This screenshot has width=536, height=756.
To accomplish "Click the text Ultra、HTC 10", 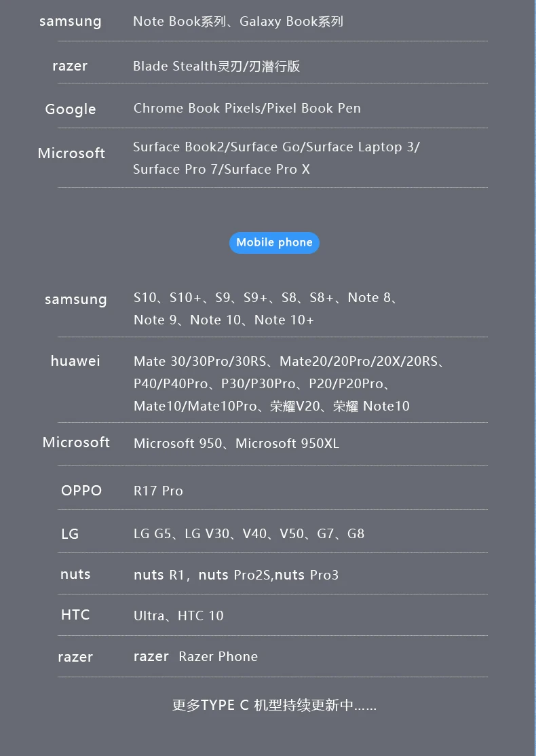I will click(x=179, y=616).
